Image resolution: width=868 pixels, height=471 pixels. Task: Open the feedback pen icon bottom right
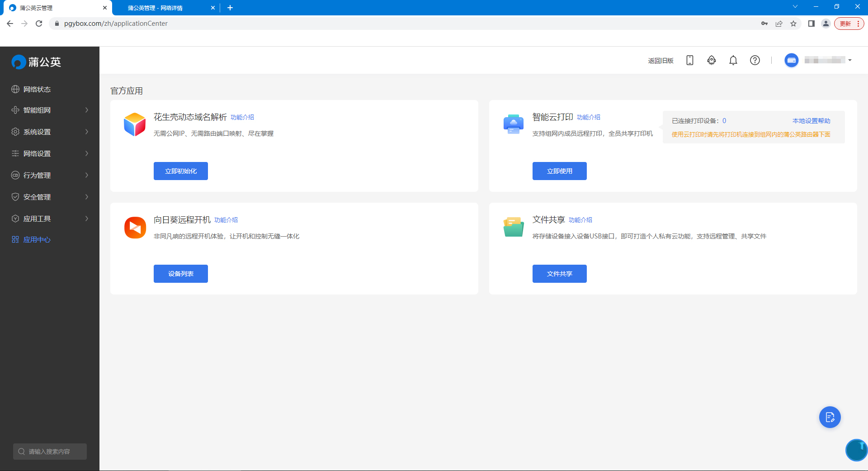pos(829,417)
